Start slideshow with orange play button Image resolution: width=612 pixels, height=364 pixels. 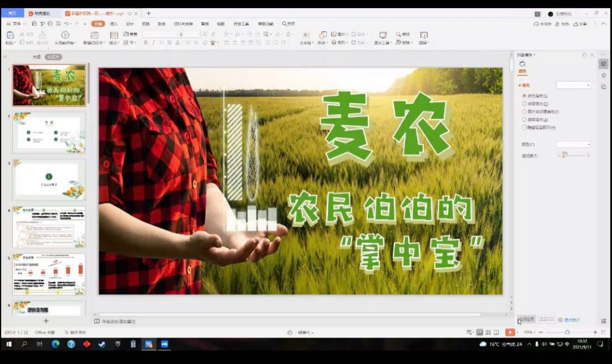click(x=510, y=332)
